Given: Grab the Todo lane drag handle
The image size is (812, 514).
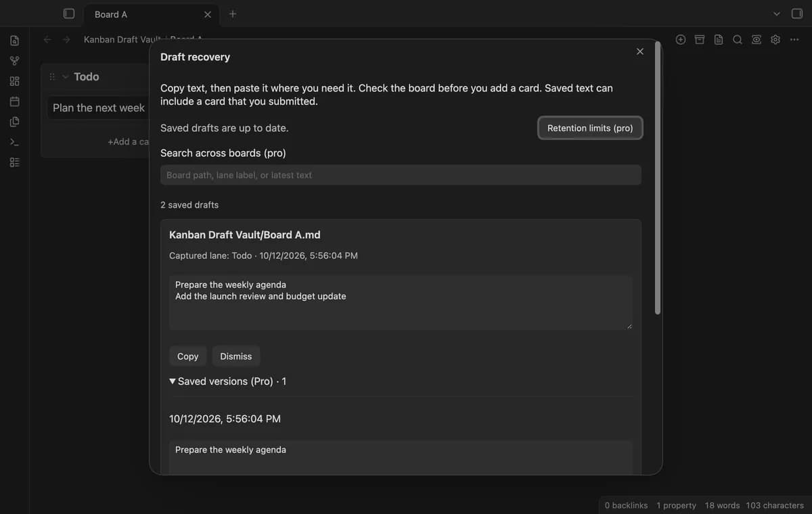Looking at the screenshot, I should pyautogui.click(x=52, y=77).
